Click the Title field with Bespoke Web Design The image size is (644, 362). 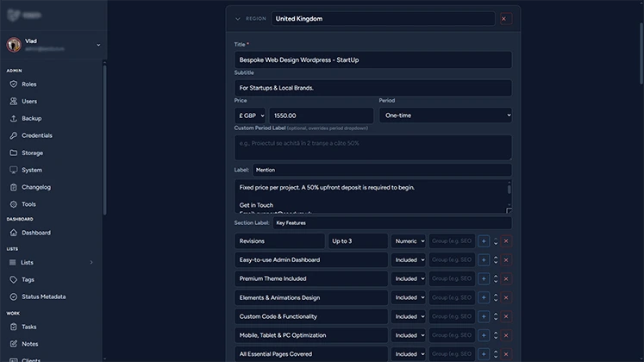(373, 60)
